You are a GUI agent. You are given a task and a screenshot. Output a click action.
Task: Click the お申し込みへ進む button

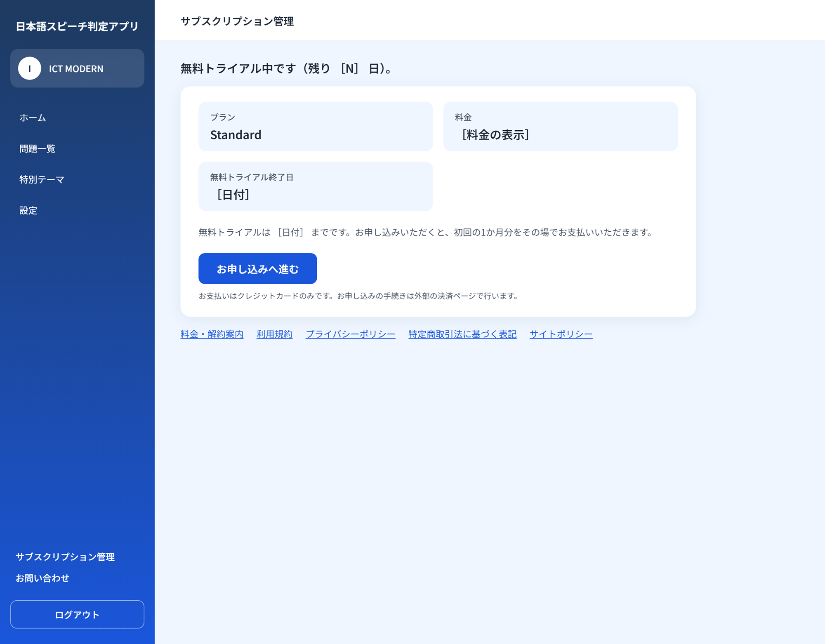tap(258, 268)
